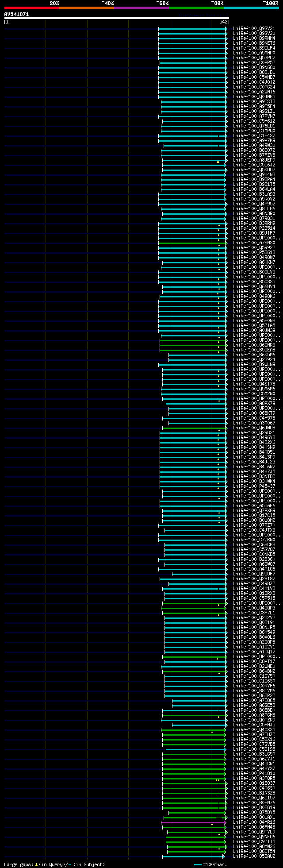Select hit label UniRef100_A2WNI6
Screen dimensions: 283x868
point(254,92)
